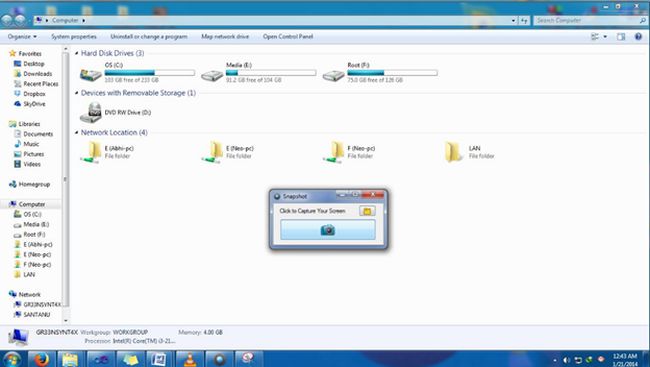This screenshot has height=367, width=650.
Task: Click the Root (F:) disk usage bar
Action: click(393, 73)
